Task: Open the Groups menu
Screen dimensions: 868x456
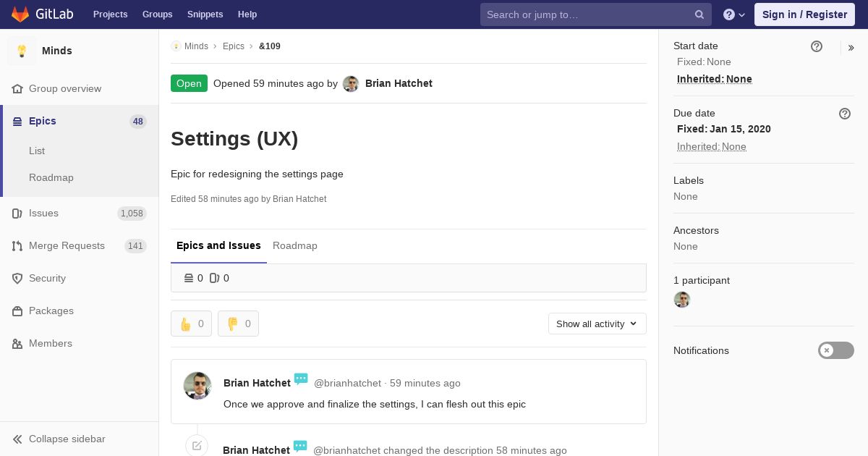Action: tap(158, 14)
